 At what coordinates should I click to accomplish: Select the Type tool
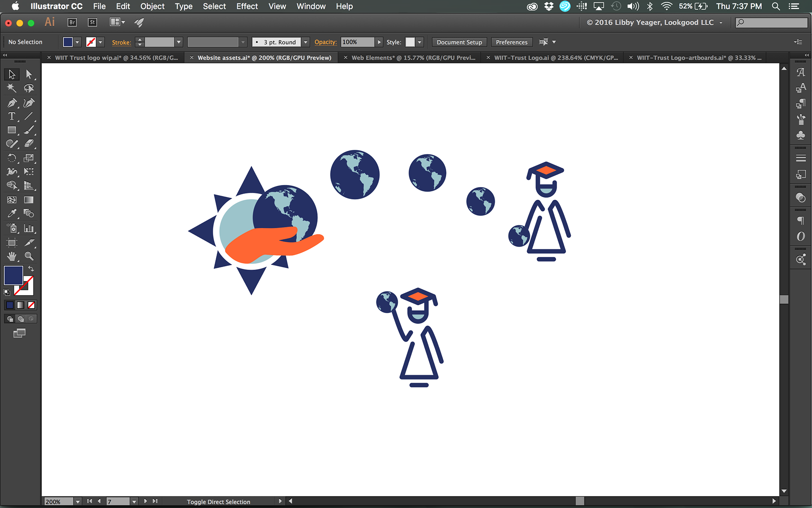[x=11, y=116]
